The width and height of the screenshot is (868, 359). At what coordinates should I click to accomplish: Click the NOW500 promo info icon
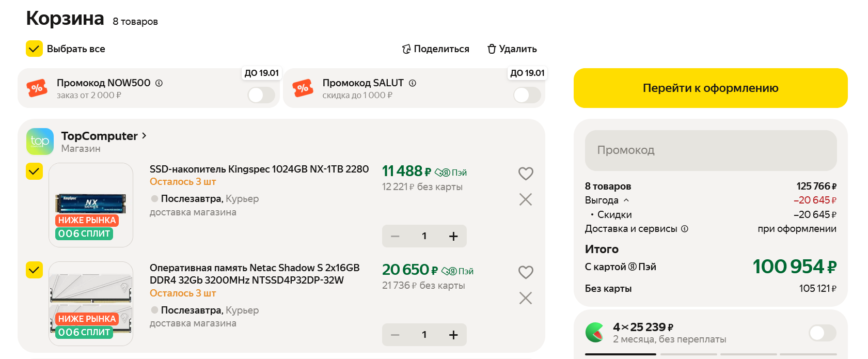[159, 83]
